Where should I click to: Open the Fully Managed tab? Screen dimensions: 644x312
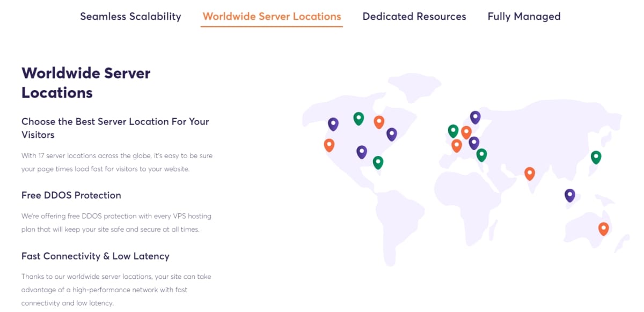(524, 17)
